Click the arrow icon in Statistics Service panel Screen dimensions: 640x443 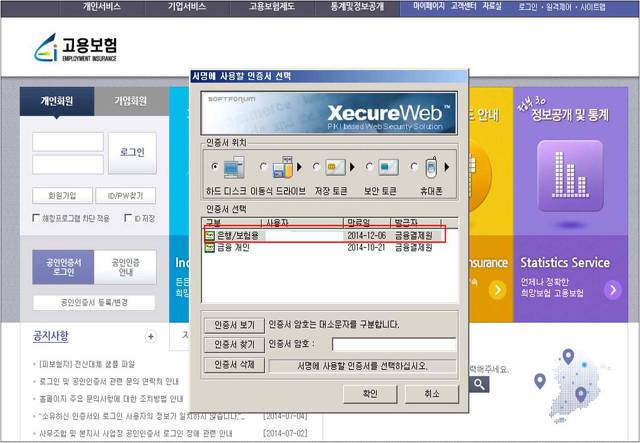(613, 289)
